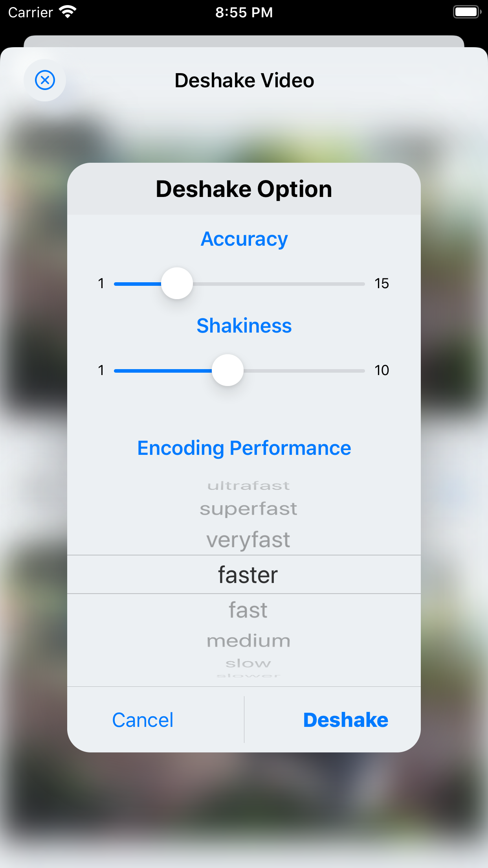Select superfast encoding preset
This screenshot has height=868, width=488.
[248, 509]
